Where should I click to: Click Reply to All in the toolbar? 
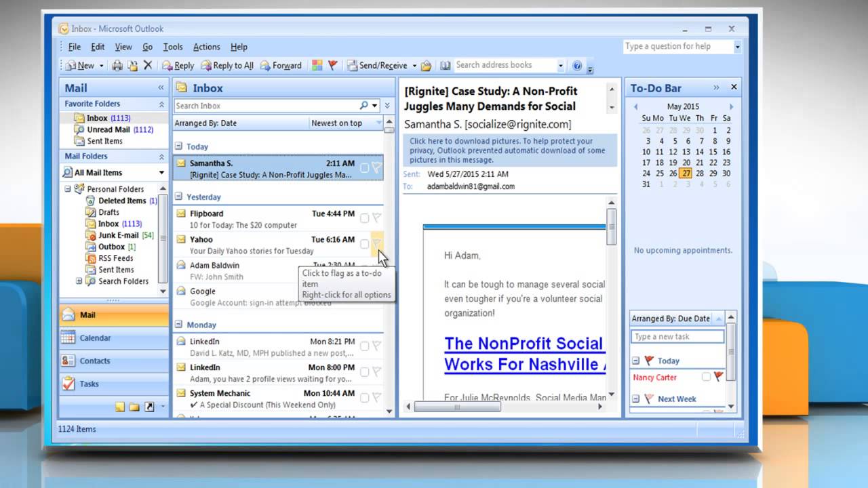pos(227,66)
